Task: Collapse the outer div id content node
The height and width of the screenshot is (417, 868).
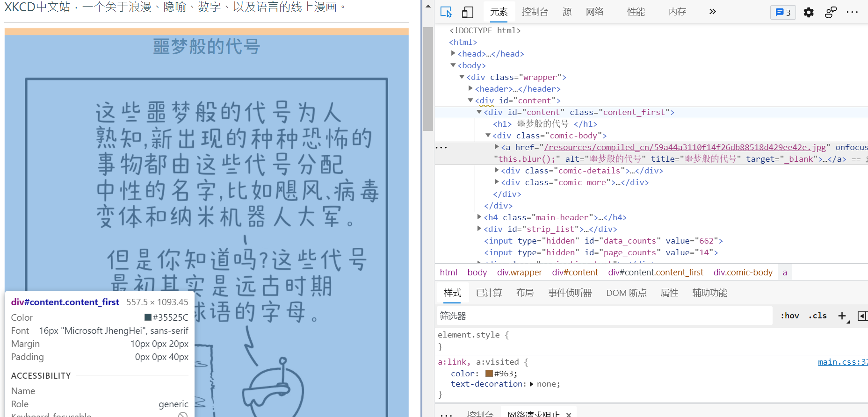Action: (x=471, y=100)
